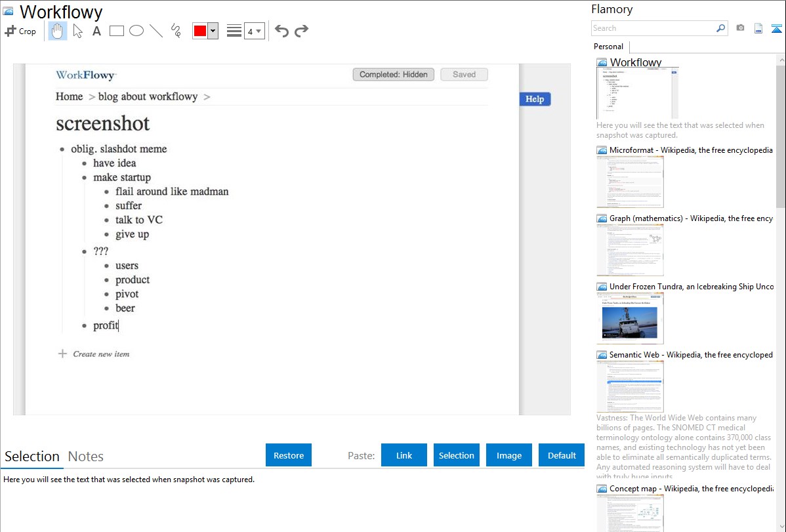Click the Semantic Web snapshot title

(x=691, y=354)
